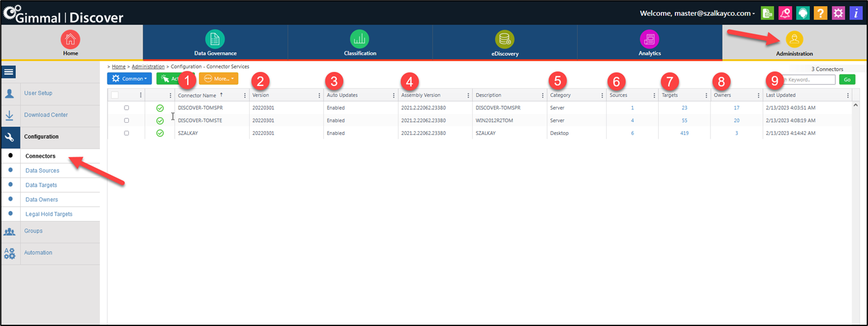Open the Targets count link 419
This screenshot has width=868, height=326.
684,133
